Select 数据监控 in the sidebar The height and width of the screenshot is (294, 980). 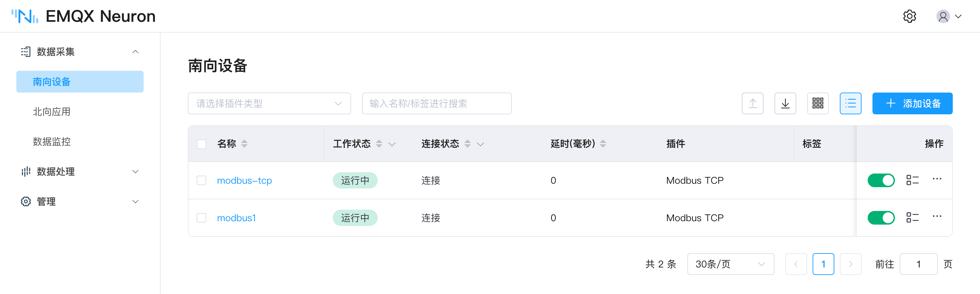80,142
